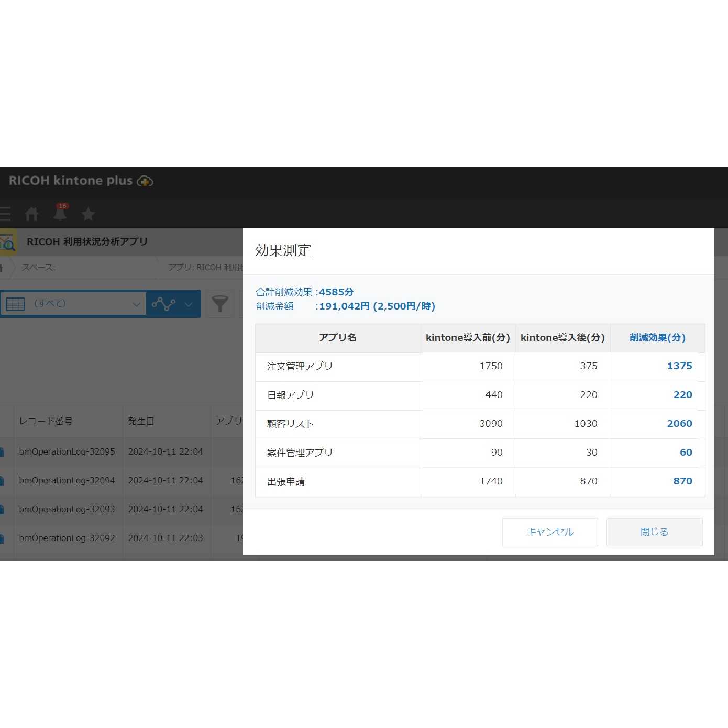Click bmOperationLog-32092 record number

tap(67, 538)
